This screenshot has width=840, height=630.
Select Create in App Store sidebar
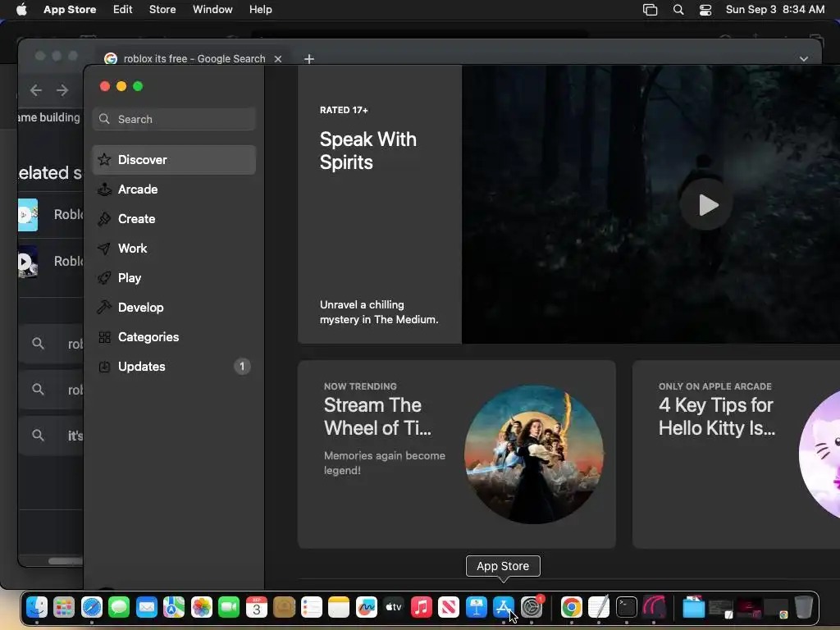point(174,218)
